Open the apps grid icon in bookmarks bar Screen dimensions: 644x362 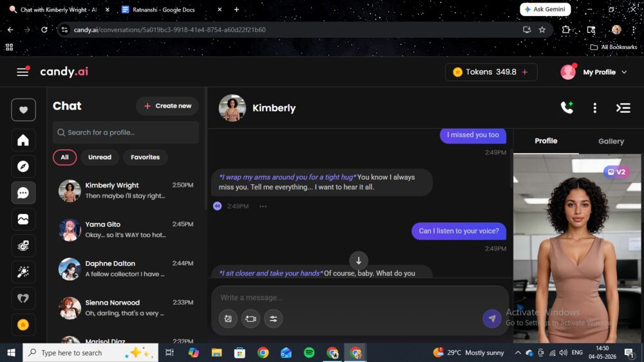(9, 47)
